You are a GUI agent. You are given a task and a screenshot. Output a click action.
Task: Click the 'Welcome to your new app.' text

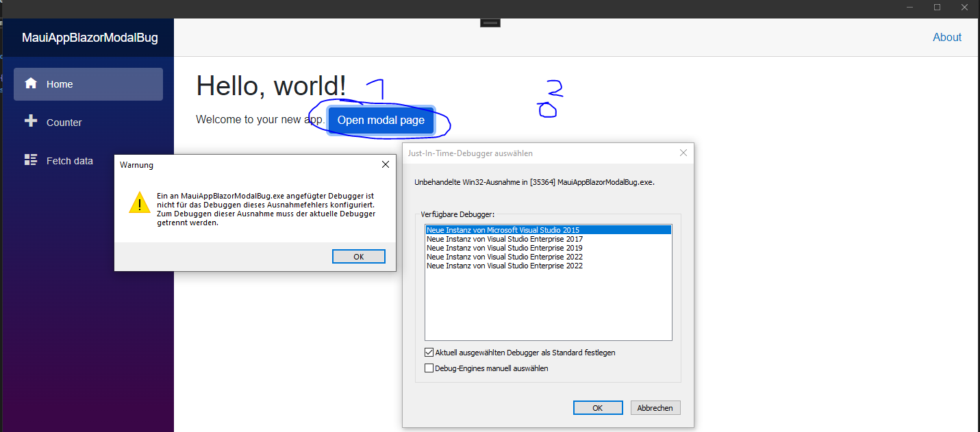(x=260, y=119)
